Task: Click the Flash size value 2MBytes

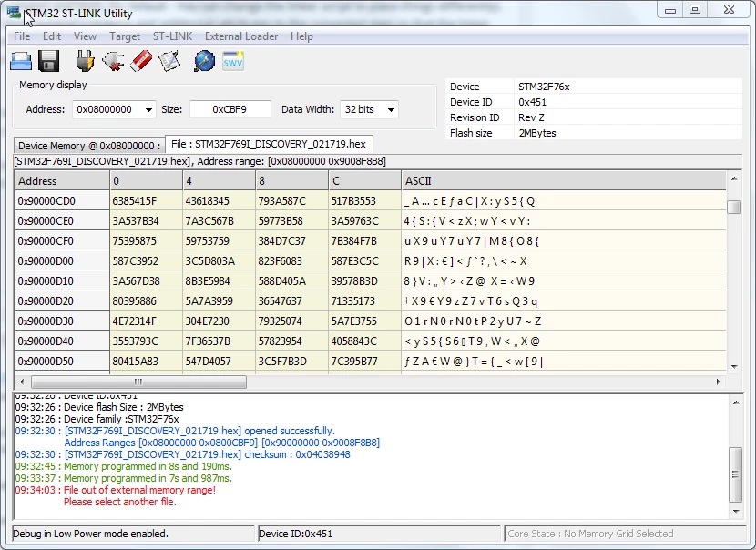Action: 537,133
